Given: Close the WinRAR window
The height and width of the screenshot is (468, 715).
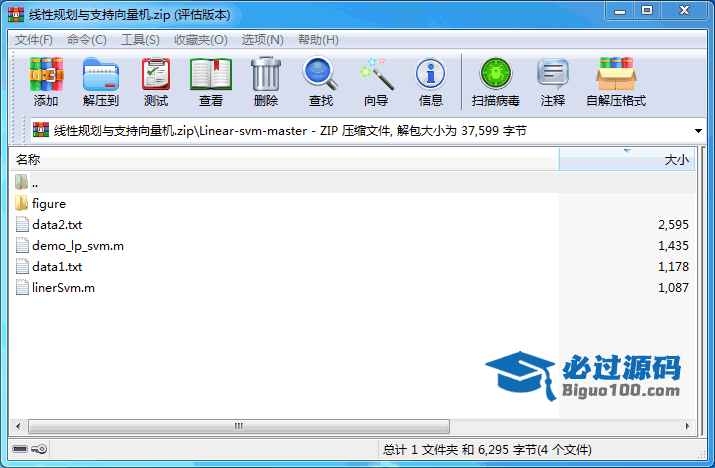Looking at the screenshot, I should click(x=684, y=11).
